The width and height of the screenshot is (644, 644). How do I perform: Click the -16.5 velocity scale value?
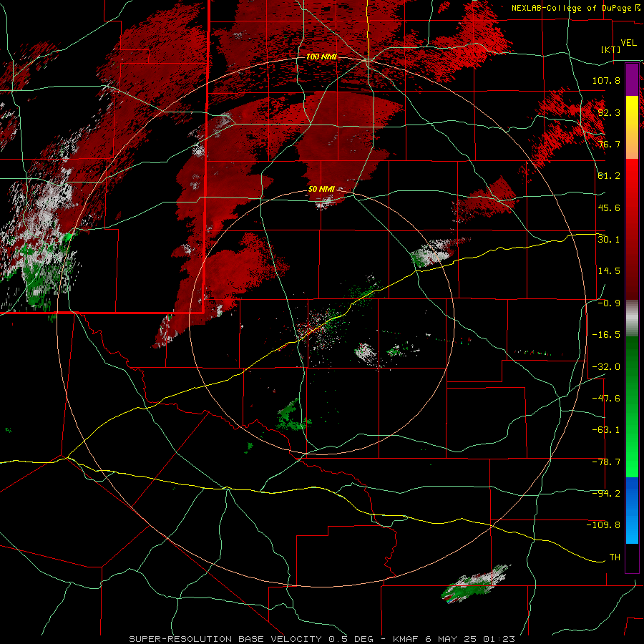point(606,335)
